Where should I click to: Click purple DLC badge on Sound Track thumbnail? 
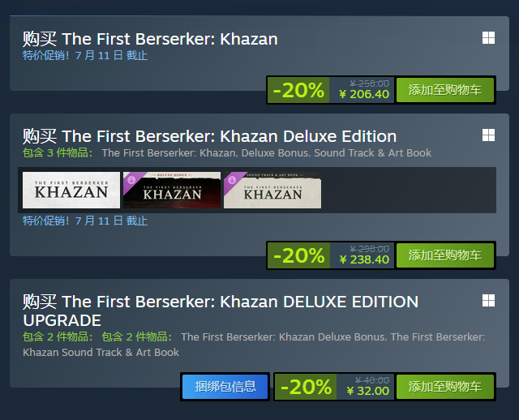coord(230,178)
